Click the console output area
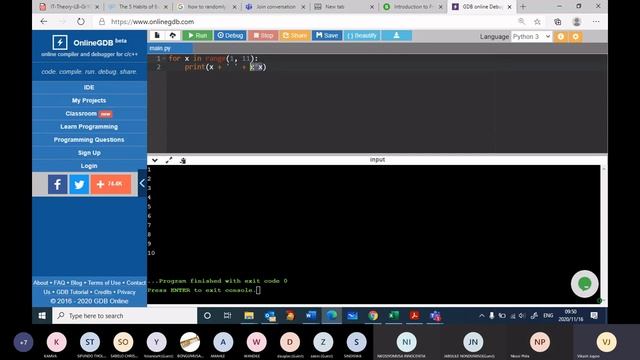Screen dimensions: 640x360 coord(373,234)
